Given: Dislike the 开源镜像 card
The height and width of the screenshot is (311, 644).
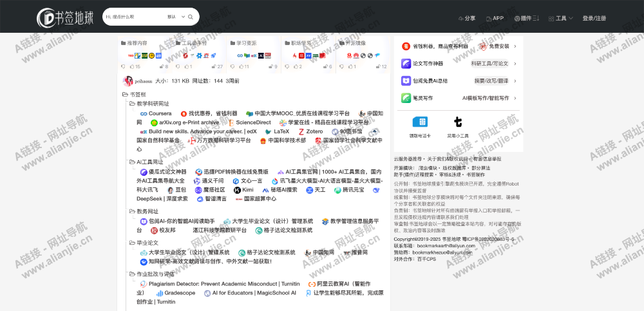Looking at the screenshot, I should click(341, 66).
